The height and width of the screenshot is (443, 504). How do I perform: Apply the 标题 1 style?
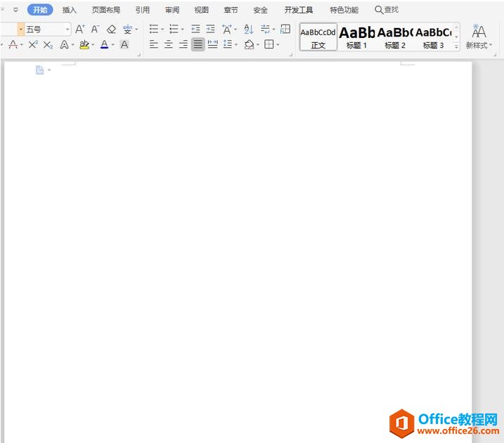[x=356, y=37]
